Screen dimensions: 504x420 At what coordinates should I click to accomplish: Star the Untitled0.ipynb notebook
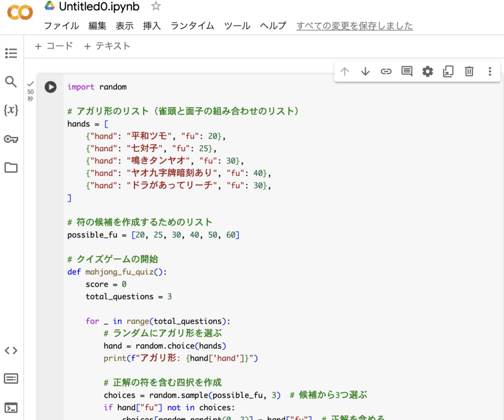[x=156, y=6]
